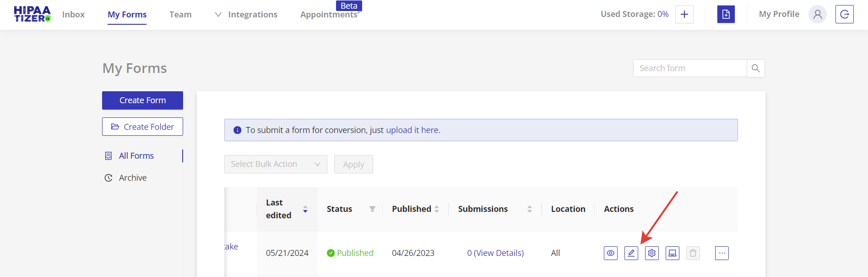Open the three-dots more actions menu
This screenshot has width=868, height=277.
pos(722,253)
